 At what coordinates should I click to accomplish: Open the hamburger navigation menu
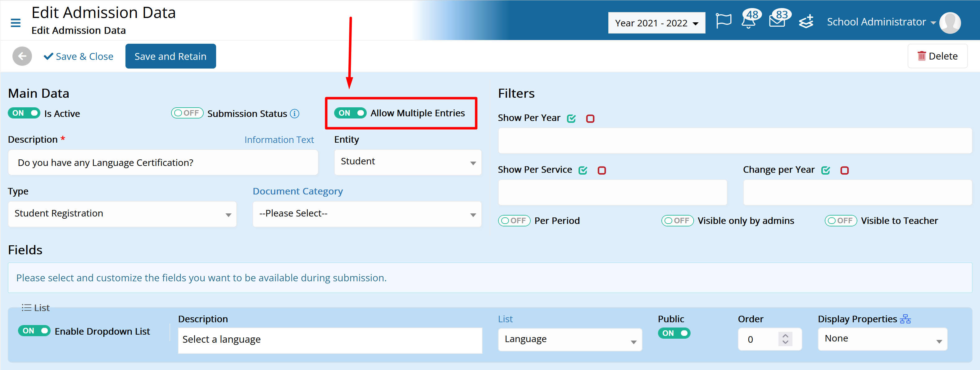click(16, 23)
